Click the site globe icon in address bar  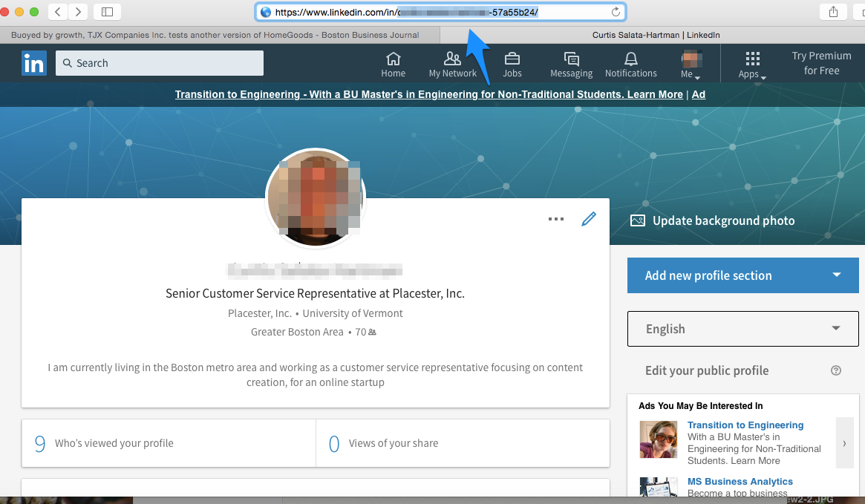266,12
